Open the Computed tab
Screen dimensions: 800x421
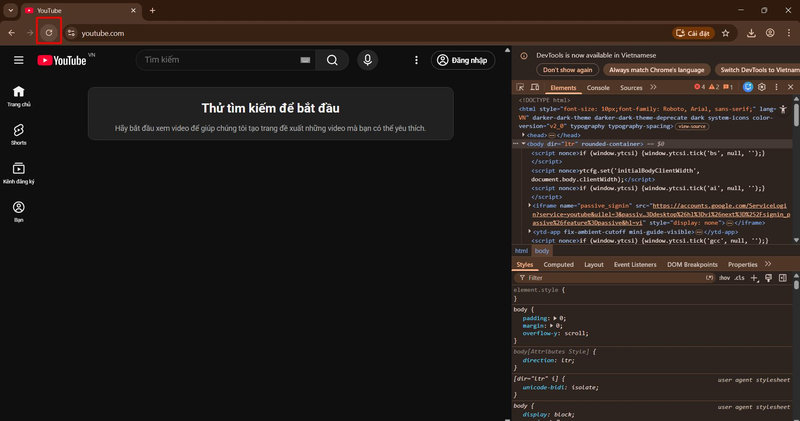(559, 264)
